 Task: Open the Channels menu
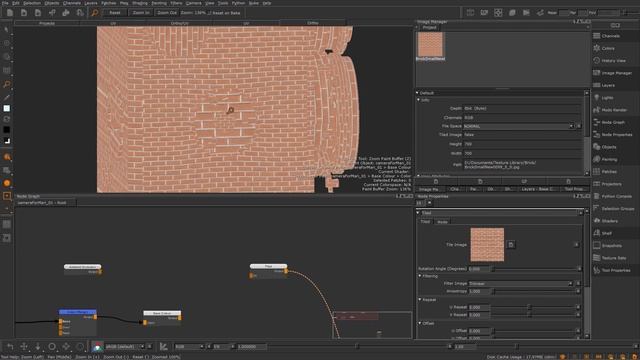(71, 3)
